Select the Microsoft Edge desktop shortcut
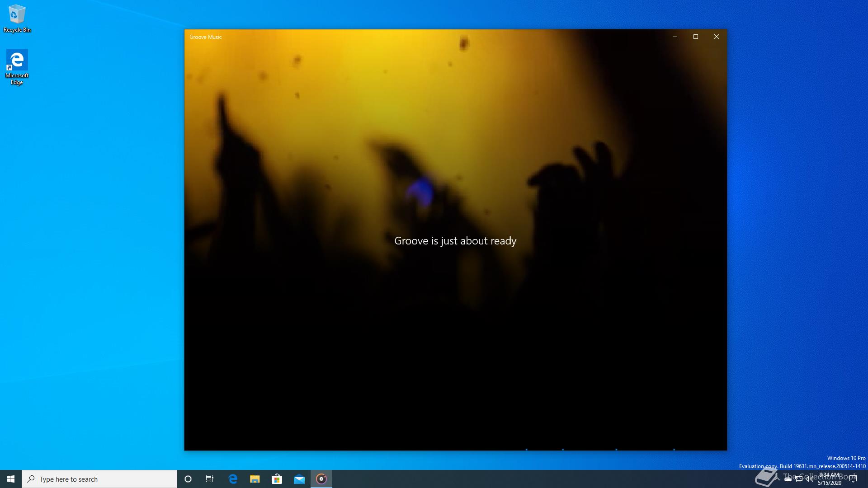 click(x=17, y=67)
